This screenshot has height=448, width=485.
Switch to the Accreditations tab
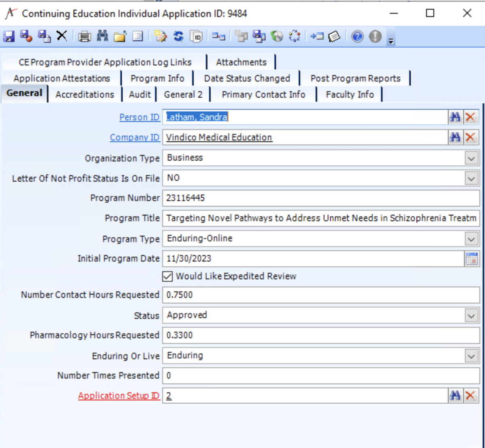point(85,94)
